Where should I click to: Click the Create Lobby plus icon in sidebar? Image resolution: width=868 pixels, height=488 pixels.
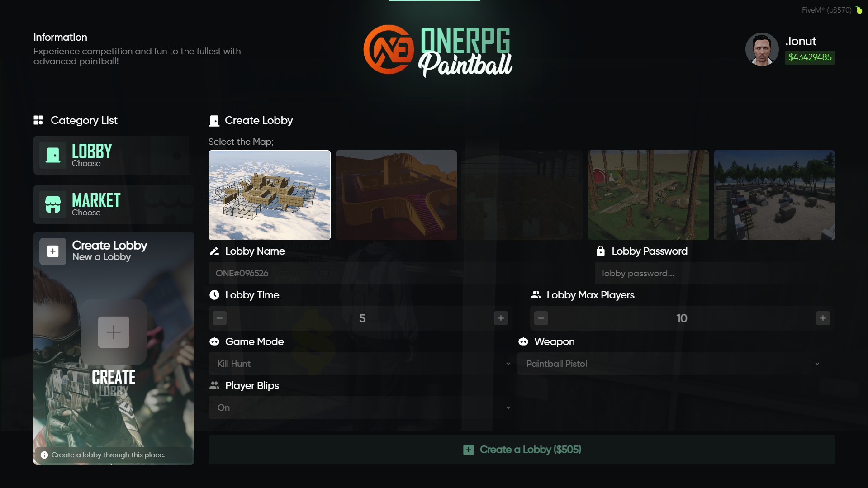click(x=53, y=251)
